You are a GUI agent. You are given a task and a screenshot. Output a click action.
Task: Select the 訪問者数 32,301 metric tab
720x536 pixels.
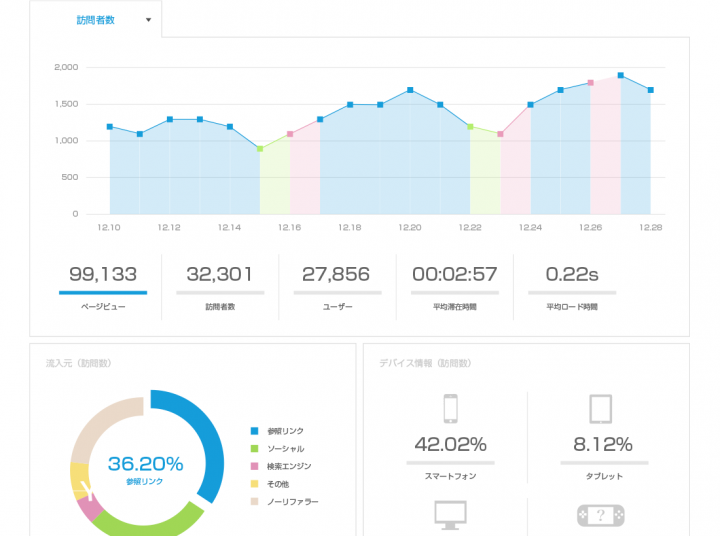click(x=219, y=285)
